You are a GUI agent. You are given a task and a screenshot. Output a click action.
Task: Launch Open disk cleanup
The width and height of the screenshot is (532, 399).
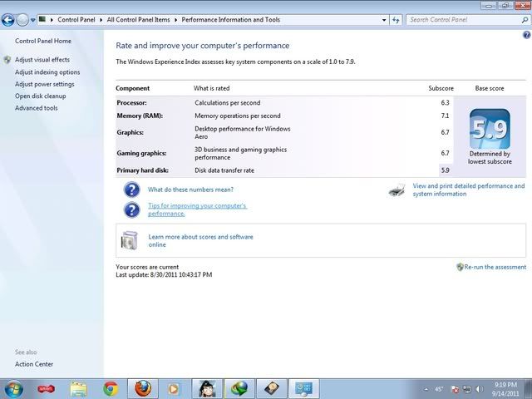41,96
